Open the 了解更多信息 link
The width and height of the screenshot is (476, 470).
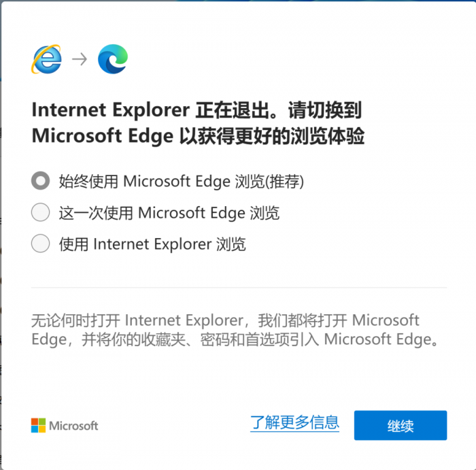coord(294,422)
